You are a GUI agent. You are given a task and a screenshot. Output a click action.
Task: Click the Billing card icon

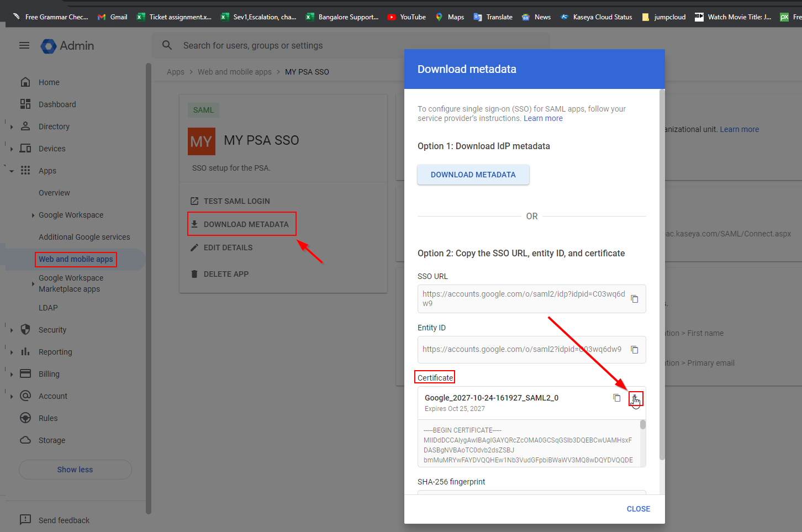coord(25,374)
